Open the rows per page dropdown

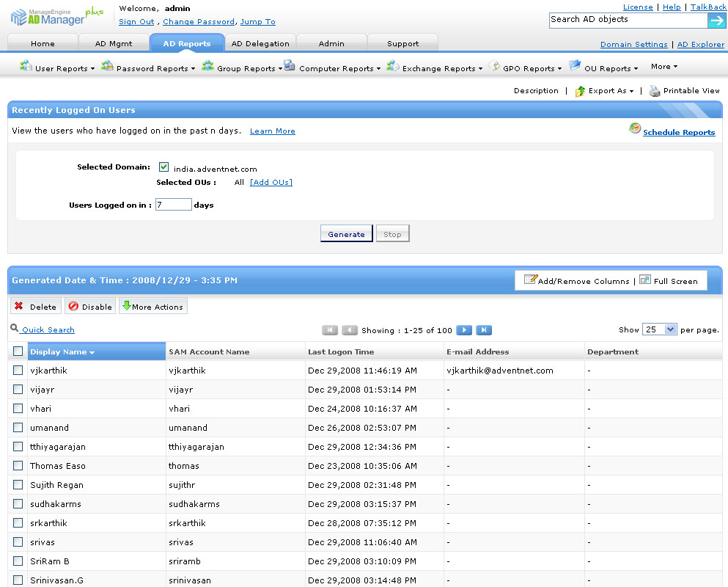[x=659, y=329]
